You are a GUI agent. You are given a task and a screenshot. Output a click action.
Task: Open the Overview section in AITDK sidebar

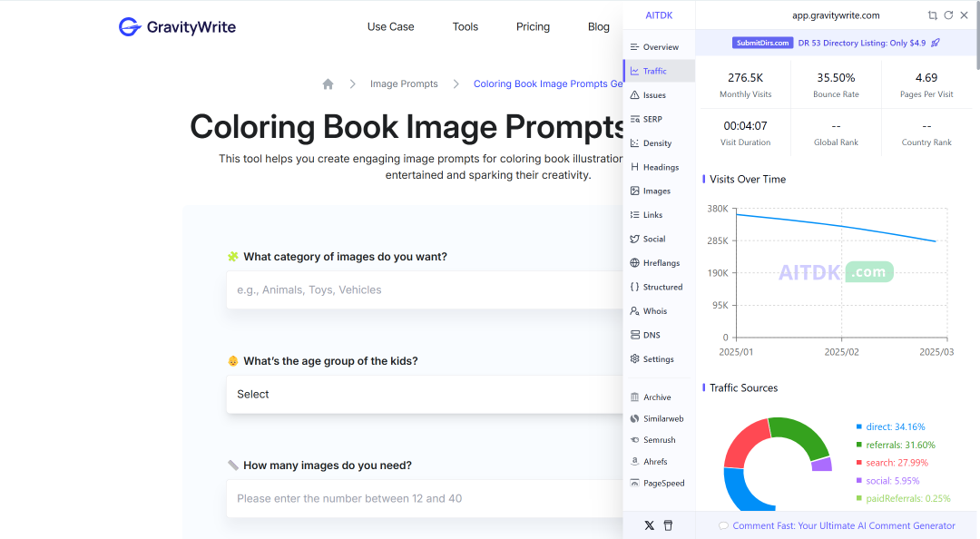pyautogui.click(x=659, y=47)
